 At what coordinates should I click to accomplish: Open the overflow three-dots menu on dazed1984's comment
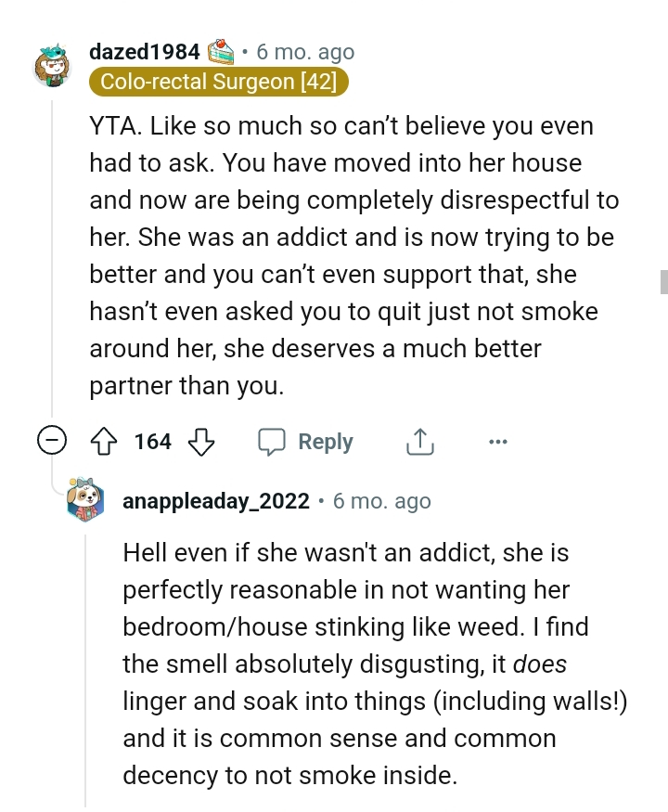[x=498, y=442]
